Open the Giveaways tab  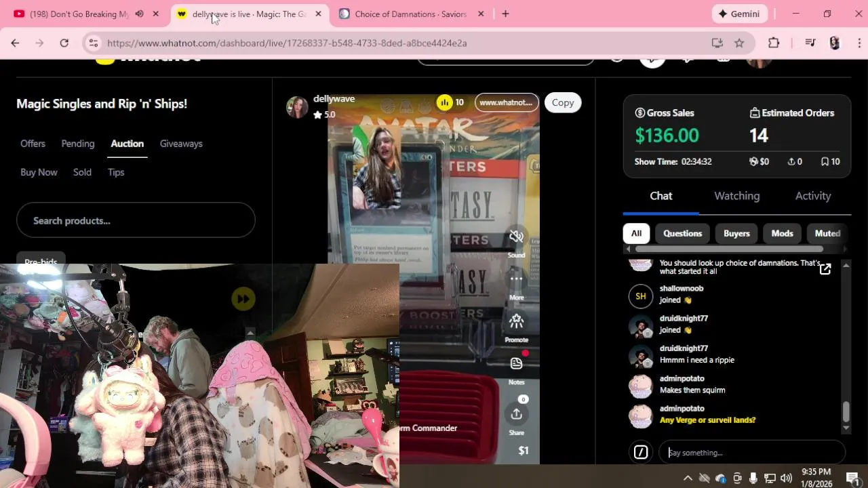(x=181, y=144)
